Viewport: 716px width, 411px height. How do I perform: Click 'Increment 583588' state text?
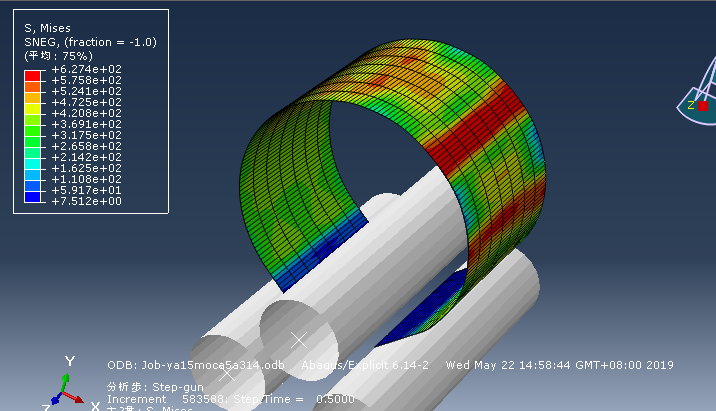(167, 399)
